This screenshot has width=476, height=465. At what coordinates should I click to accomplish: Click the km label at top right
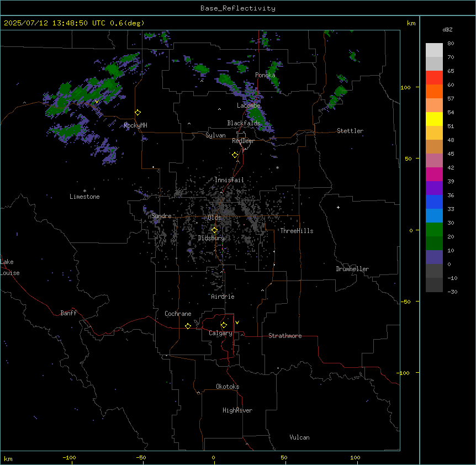click(x=411, y=23)
